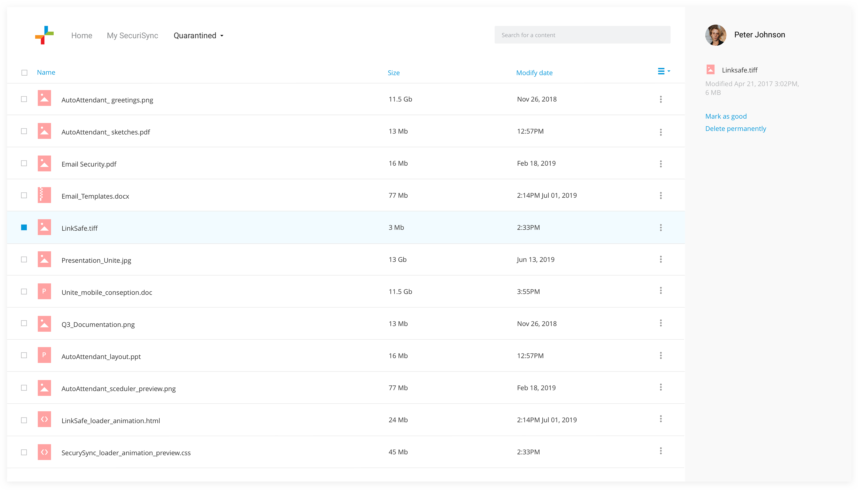
Task: Click Peter Johnson's profile avatar
Action: click(x=715, y=35)
